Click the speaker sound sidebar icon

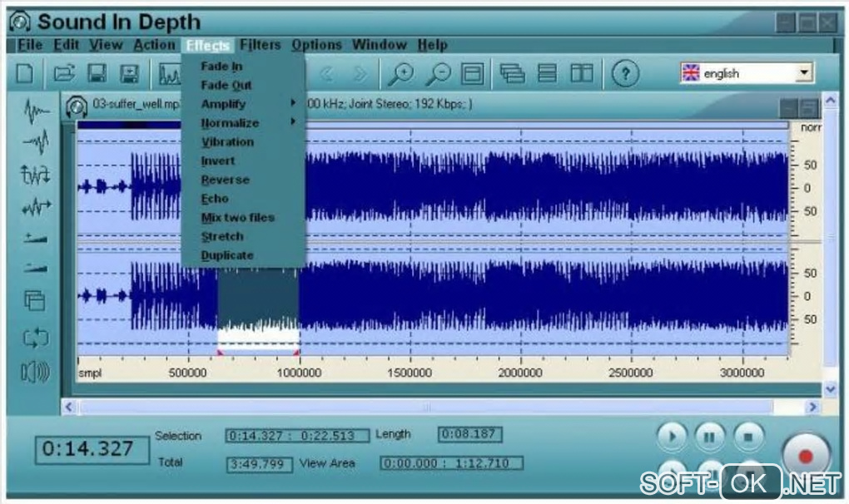click(x=35, y=372)
